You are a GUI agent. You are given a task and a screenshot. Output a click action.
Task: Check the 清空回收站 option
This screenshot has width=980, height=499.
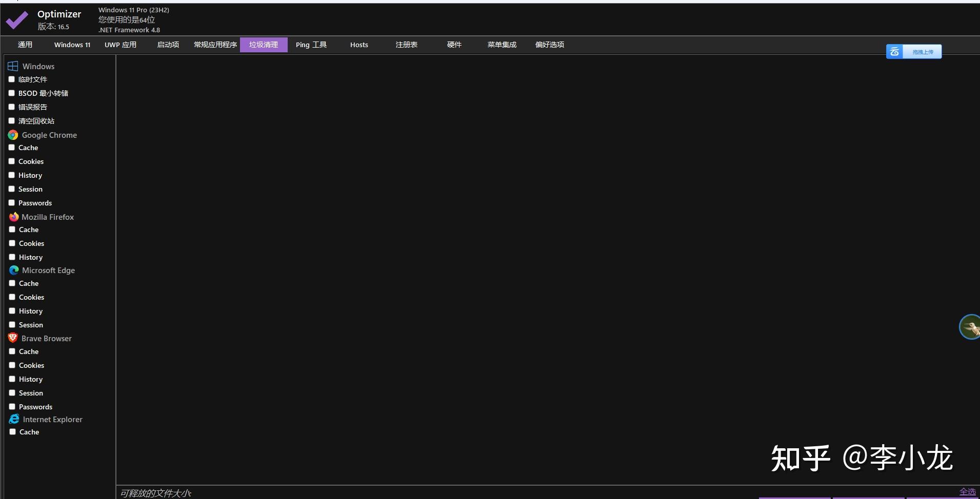tap(11, 120)
